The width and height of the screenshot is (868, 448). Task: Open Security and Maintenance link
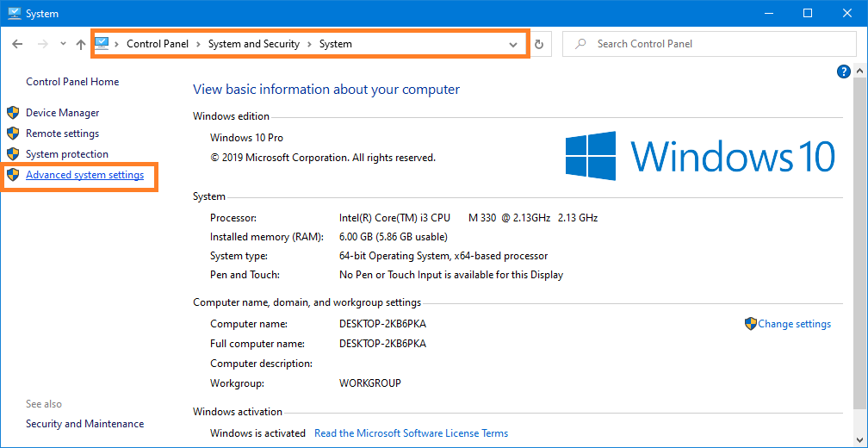point(84,424)
